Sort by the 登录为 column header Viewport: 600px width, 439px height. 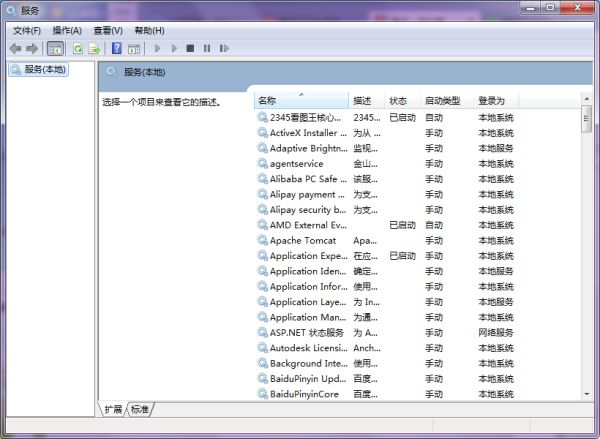coord(496,101)
